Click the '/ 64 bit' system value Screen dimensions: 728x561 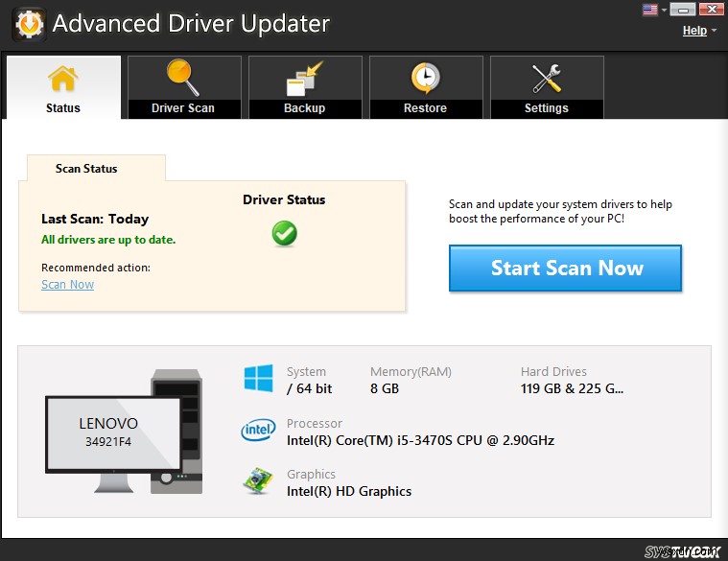(309, 388)
